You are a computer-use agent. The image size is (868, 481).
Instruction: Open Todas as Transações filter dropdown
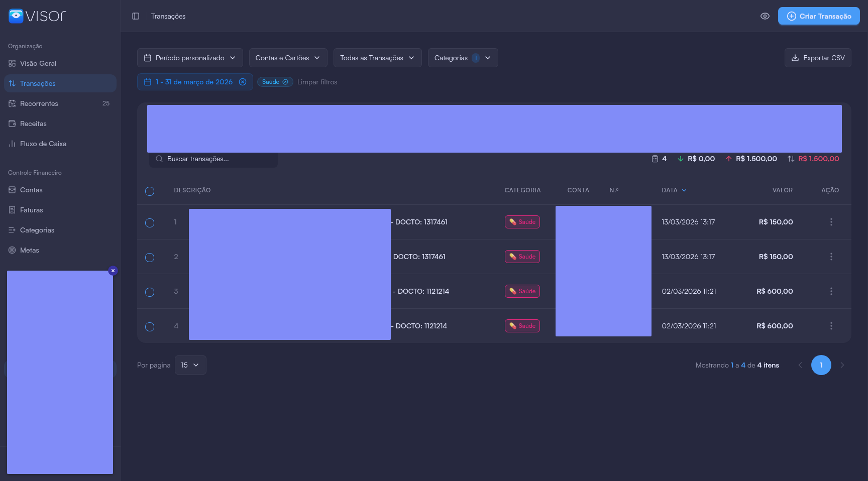point(377,58)
